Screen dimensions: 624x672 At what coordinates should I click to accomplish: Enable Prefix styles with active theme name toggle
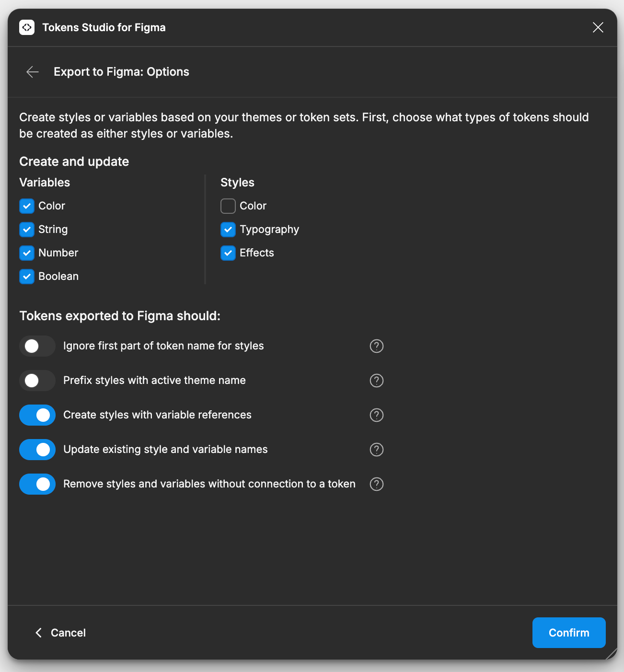(37, 381)
